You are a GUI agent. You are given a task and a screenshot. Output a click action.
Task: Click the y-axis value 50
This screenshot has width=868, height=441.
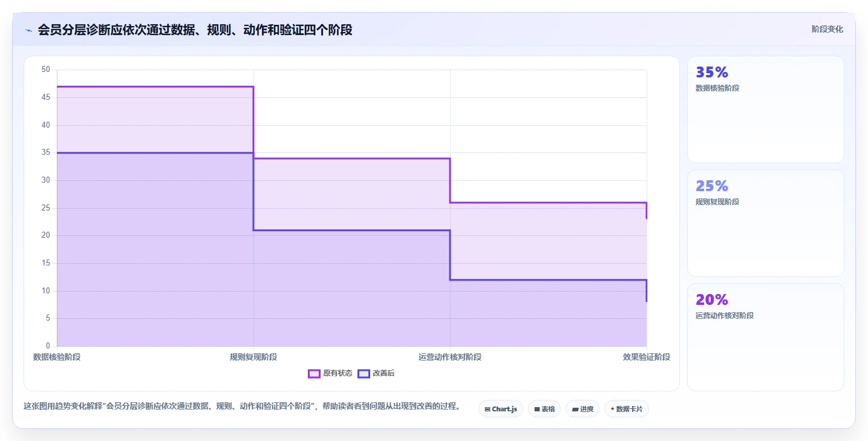pyautogui.click(x=45, y=70)
